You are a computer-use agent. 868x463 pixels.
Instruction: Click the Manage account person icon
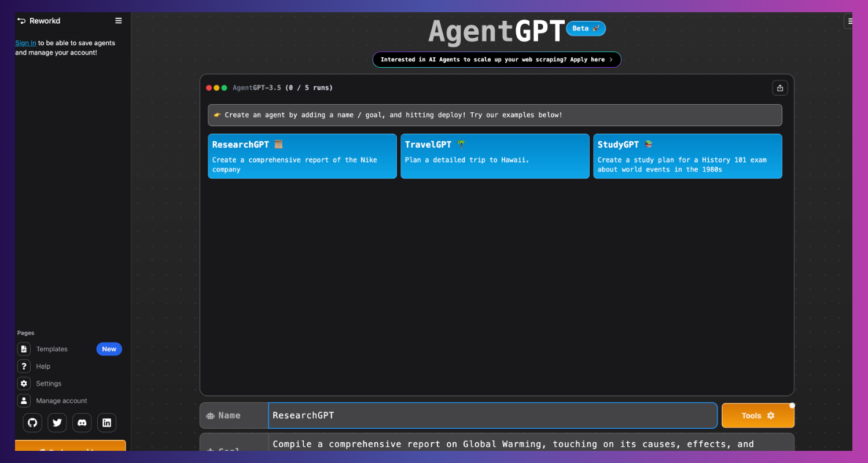coord(24,400)
